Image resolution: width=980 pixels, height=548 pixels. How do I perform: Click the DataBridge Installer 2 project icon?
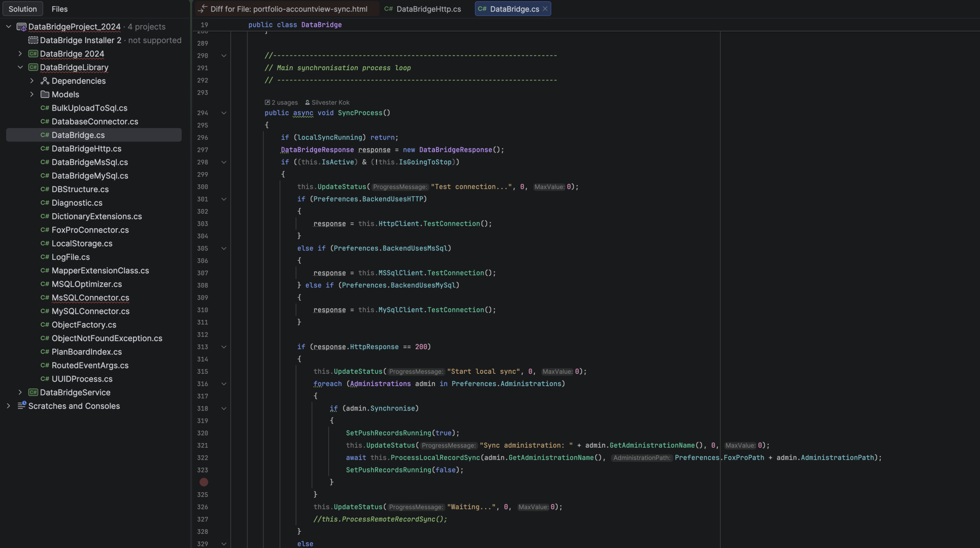pyautogui.click(x=33, y=40)
